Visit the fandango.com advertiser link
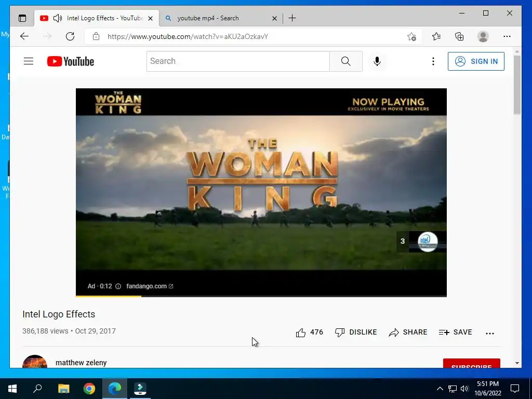Image resolution: width=532 pixels, height=399 pixels. [x=150, y=286]
